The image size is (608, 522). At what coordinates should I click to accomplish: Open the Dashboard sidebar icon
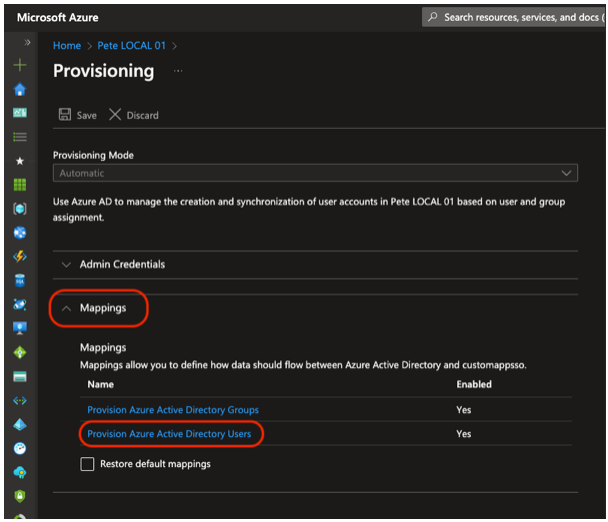(x=20, y=113)
